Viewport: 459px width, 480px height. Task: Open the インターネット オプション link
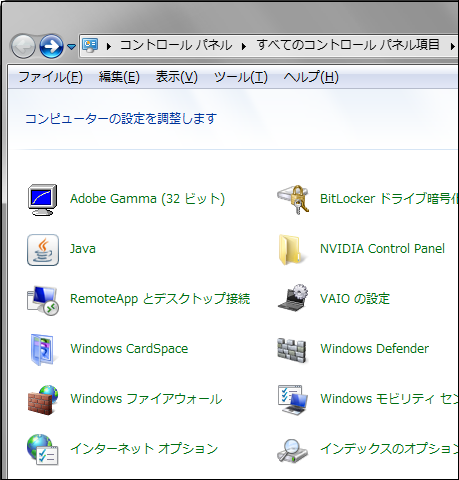[x=144, y=449]
